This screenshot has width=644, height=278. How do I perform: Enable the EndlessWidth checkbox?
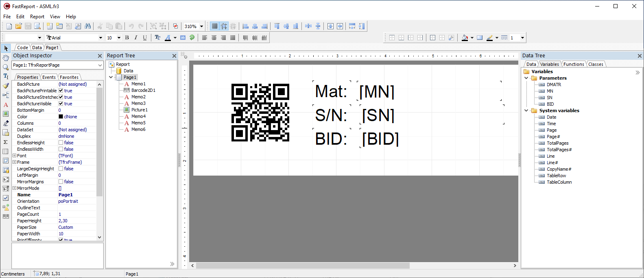click(x=61, y=149)
